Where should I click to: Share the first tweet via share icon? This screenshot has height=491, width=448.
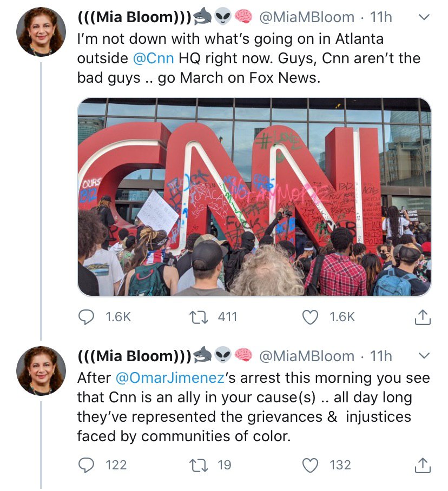pyautogui.click(x=423, y=317)
